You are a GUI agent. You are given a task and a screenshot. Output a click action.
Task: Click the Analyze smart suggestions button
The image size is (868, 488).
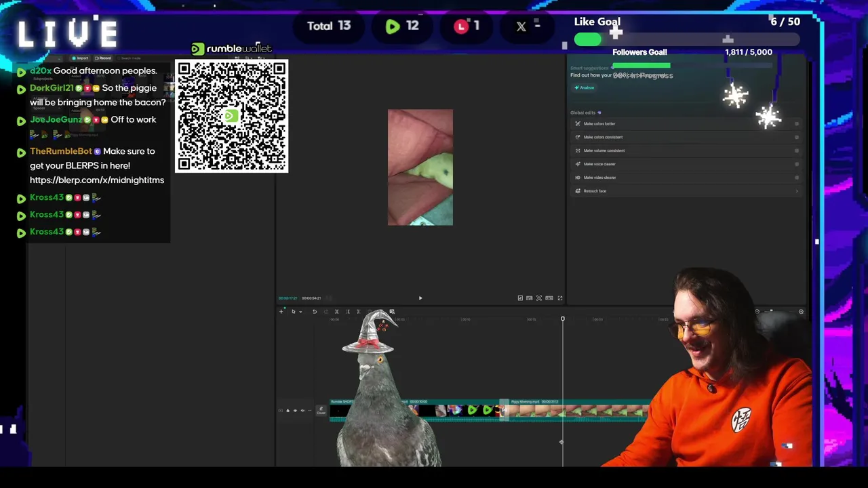point(584,87)
